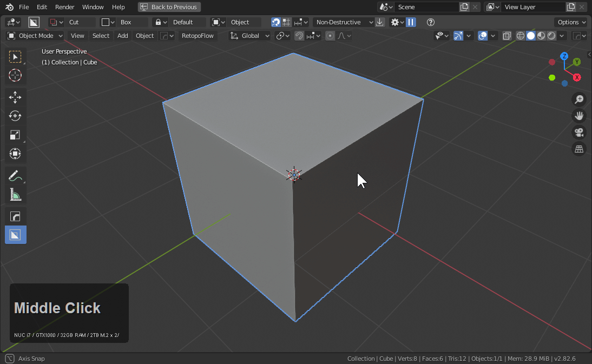
Task: Open the Global transform orientation dropdown
Action: [251, 36]
